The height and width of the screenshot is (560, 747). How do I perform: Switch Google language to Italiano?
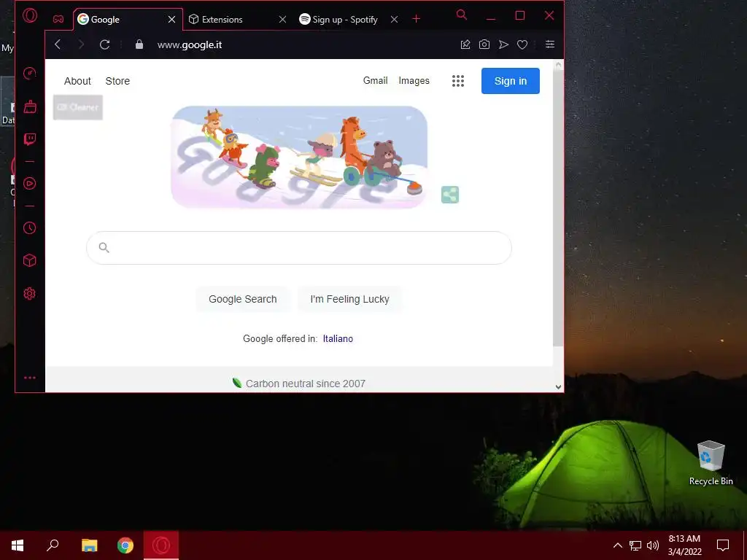(x=338, y=338)
